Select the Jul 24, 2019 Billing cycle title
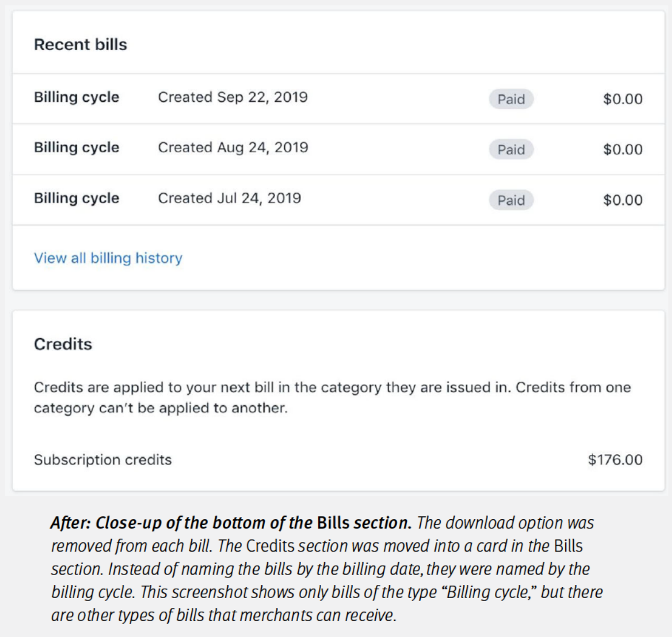 (76, 198)
